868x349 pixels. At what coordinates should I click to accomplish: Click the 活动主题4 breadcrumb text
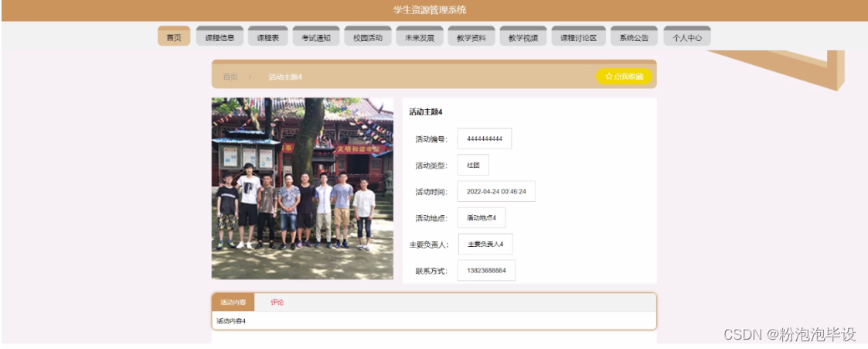285,77
